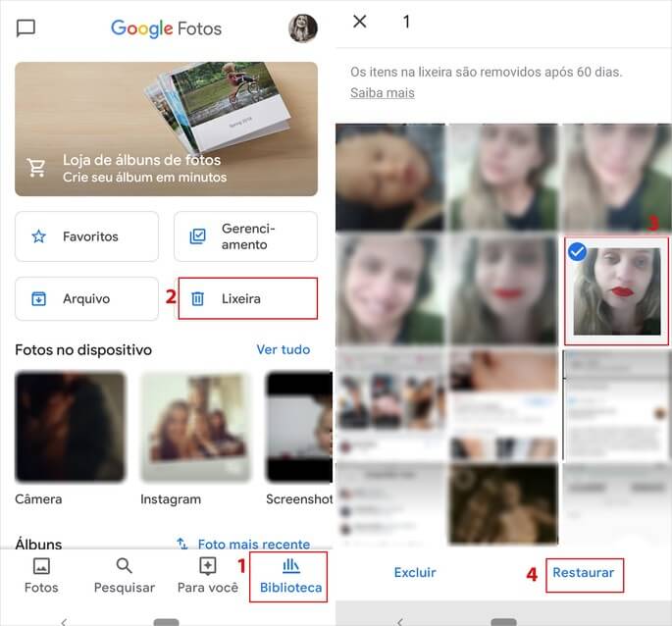This screenshot has height=626, width=672.
Task: Click the Lixeira trash bin icon
Action: point(197,298)
